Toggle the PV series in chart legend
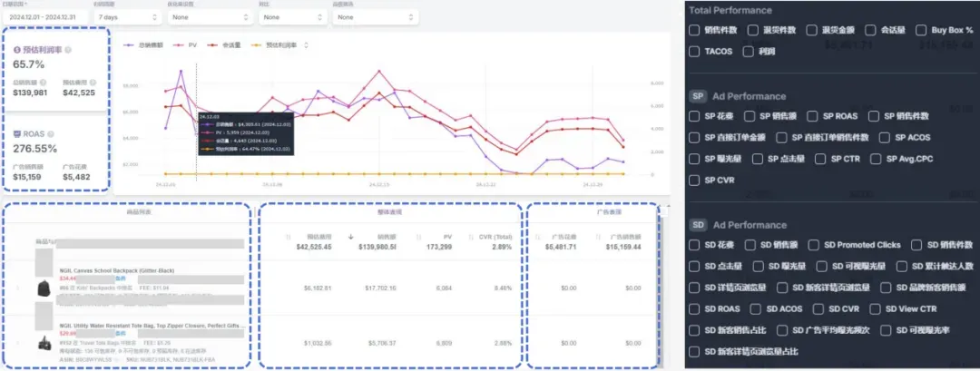The image size is (980, 371). (x=188, y=45)
